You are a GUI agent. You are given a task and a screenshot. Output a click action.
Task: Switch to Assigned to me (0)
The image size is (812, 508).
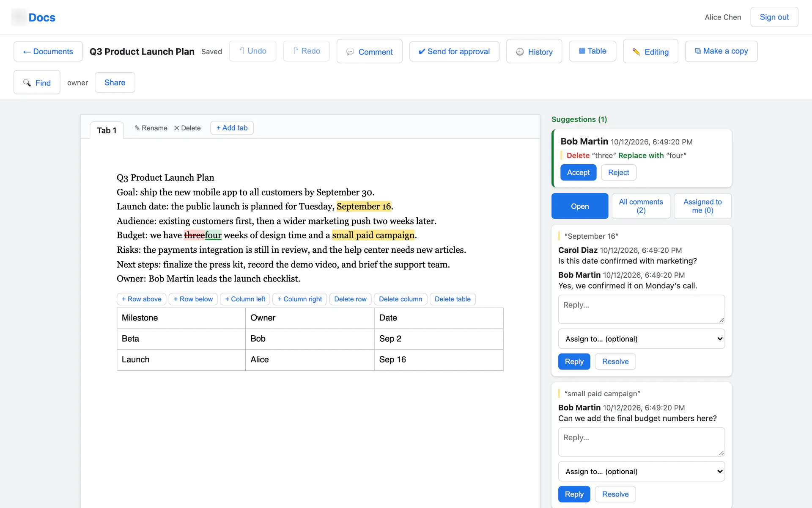pos(702,206)
